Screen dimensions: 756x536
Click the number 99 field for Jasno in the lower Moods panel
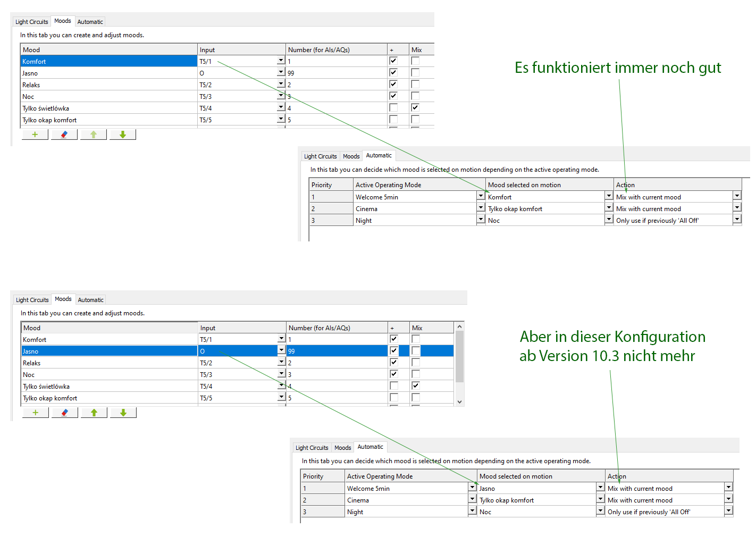click(337, 351)
